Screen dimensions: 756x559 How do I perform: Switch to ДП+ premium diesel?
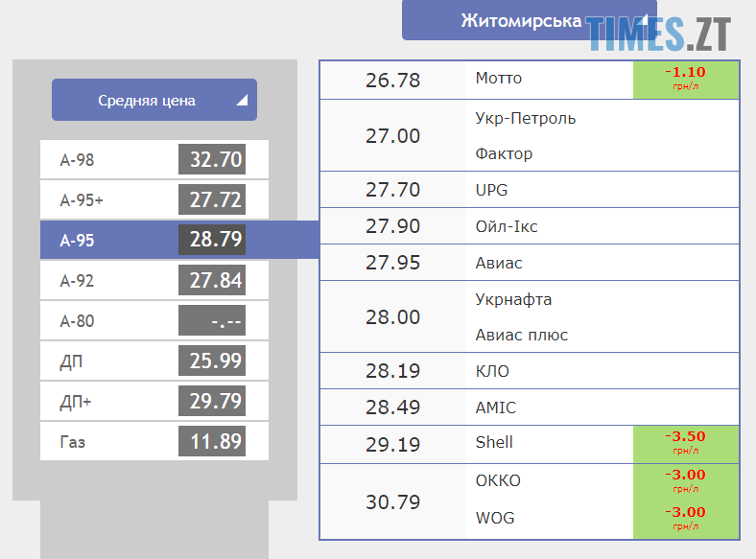[x=154, y=402]
